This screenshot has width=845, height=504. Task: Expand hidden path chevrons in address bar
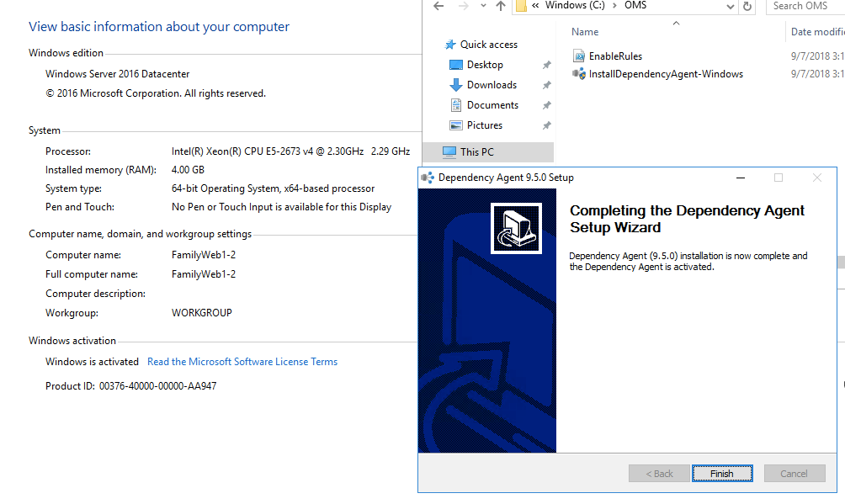pos(535,5)
